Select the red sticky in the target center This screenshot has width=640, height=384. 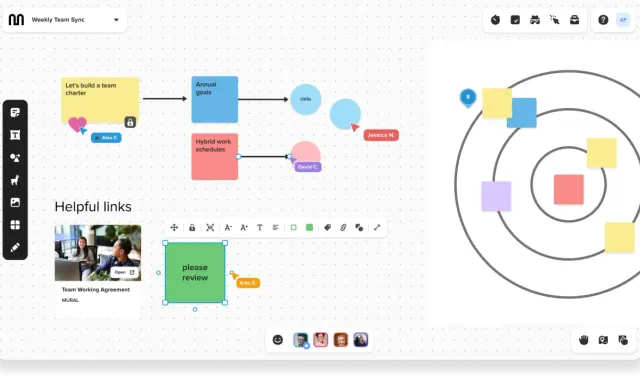(569, 189)
